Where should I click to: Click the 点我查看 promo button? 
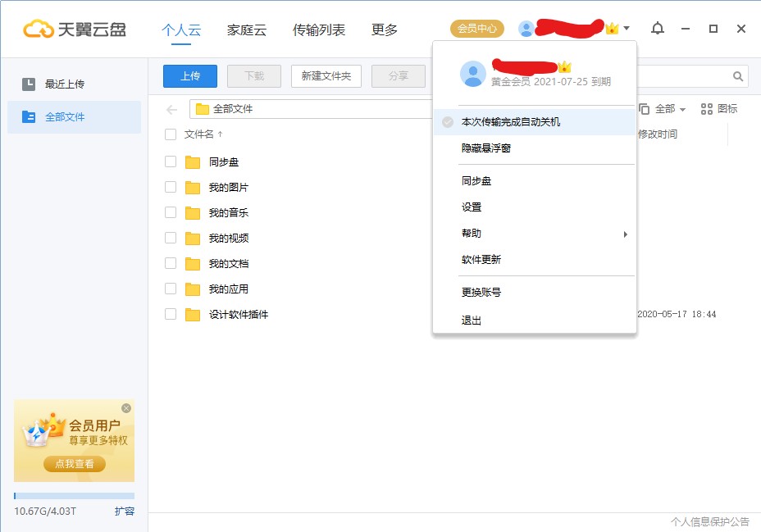75,464
